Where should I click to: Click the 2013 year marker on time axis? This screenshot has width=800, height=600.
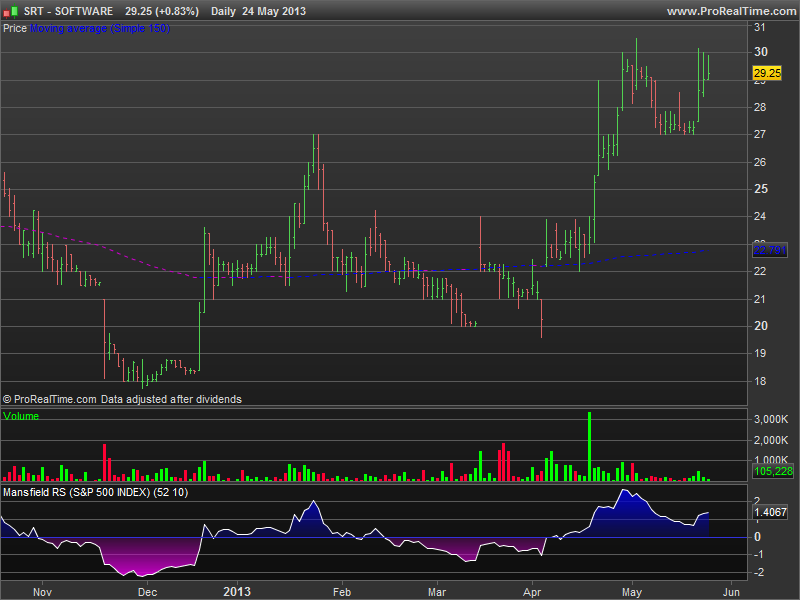[236, 590]
